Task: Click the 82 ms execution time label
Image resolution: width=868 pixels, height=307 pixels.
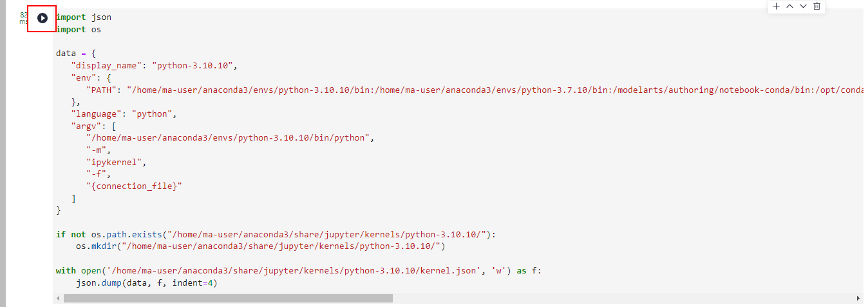Action: (x=23, y=18)
